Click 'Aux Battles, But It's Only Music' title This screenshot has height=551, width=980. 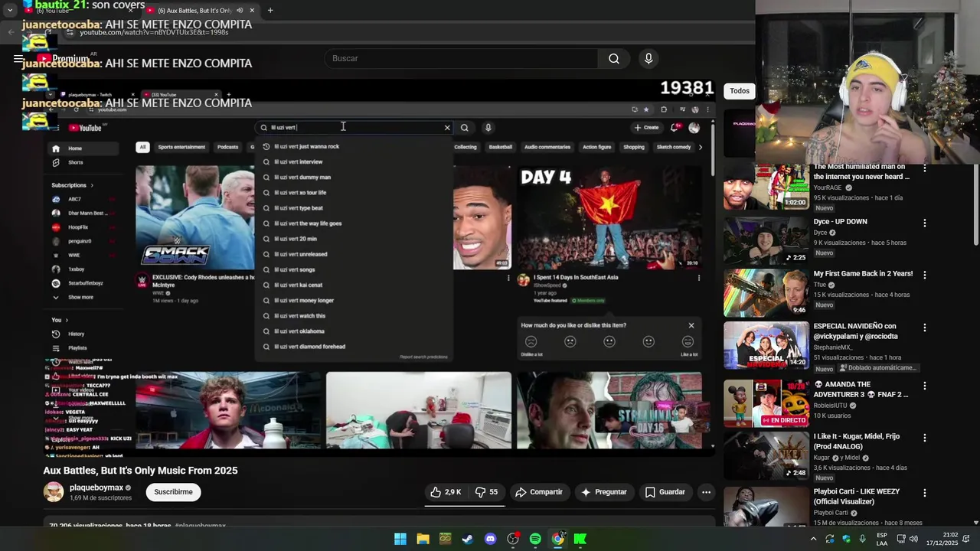click(140, 471)
